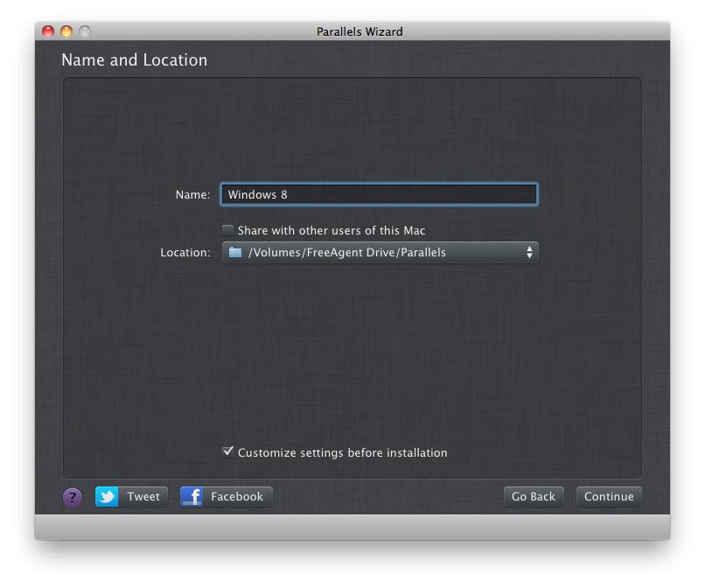
Task: Click the Facebook button label
Action: coord(237,497)
